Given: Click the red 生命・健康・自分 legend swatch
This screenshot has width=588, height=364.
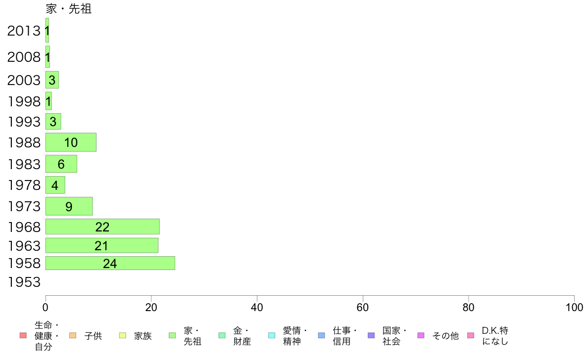Looking at the screenshot, I should pos(23,335).
